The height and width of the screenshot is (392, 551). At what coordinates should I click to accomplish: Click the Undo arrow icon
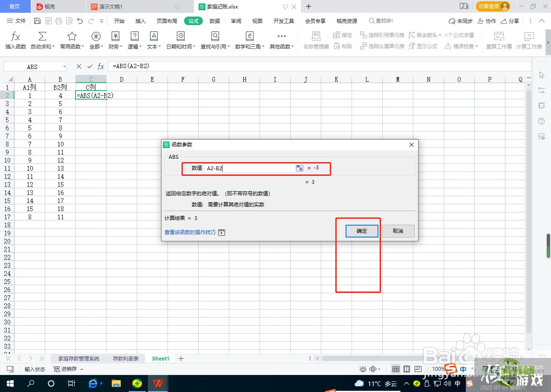pos(80,21)
